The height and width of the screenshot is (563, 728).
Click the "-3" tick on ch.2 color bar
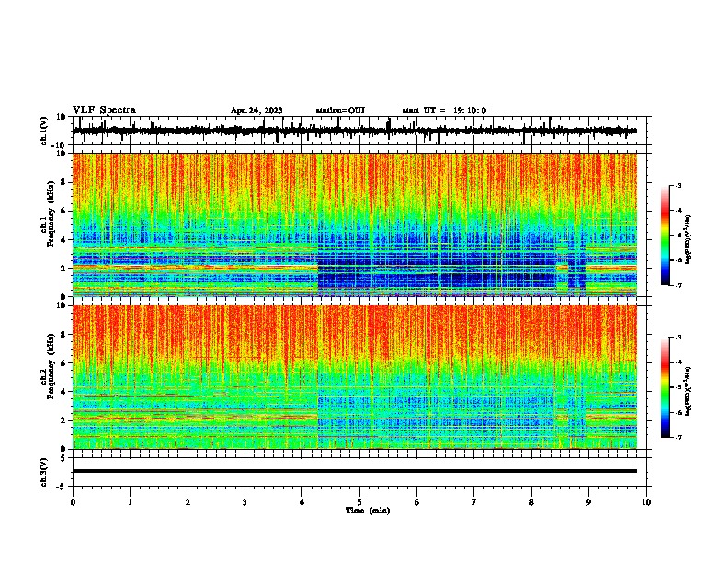[678, 338]
